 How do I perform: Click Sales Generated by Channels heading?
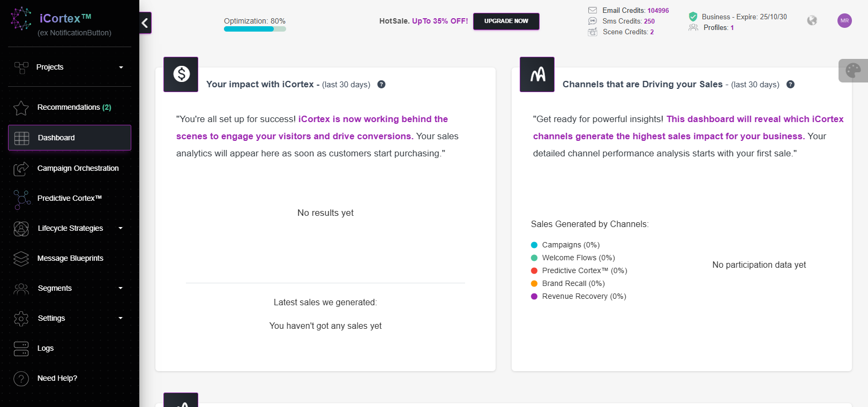[590, 224]
